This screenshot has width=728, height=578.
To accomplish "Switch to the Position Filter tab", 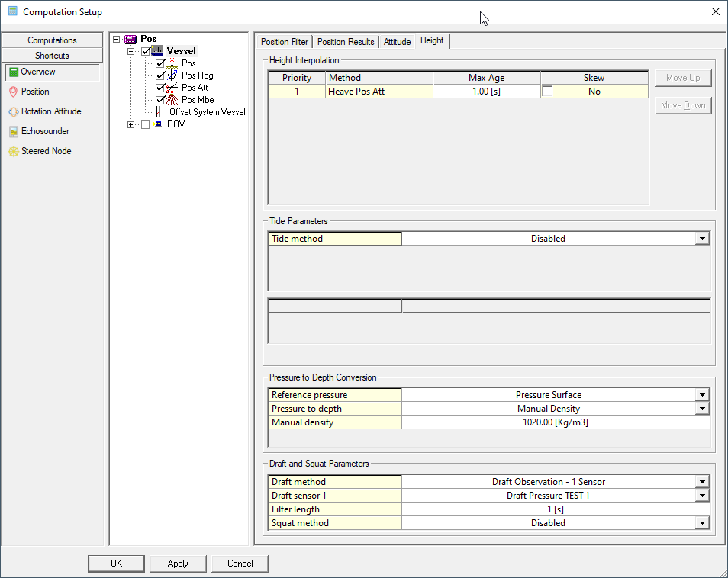I will [x=285, y=42].
